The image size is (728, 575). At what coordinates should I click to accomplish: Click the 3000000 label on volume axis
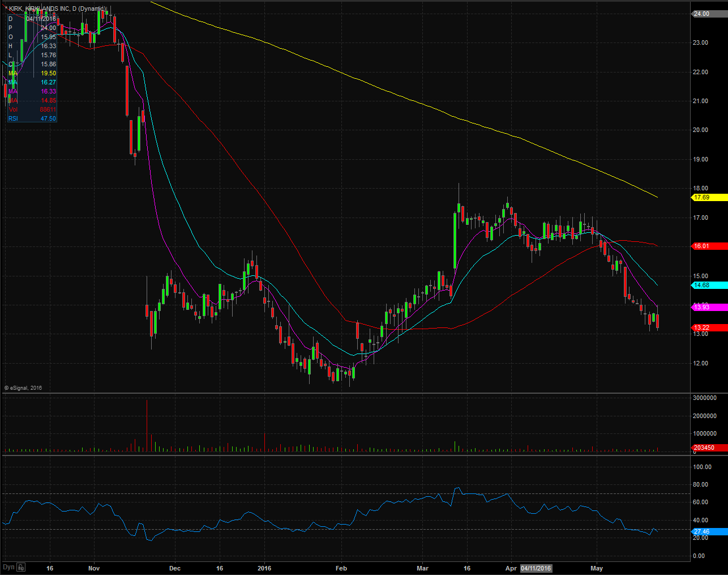pos(705,398)
